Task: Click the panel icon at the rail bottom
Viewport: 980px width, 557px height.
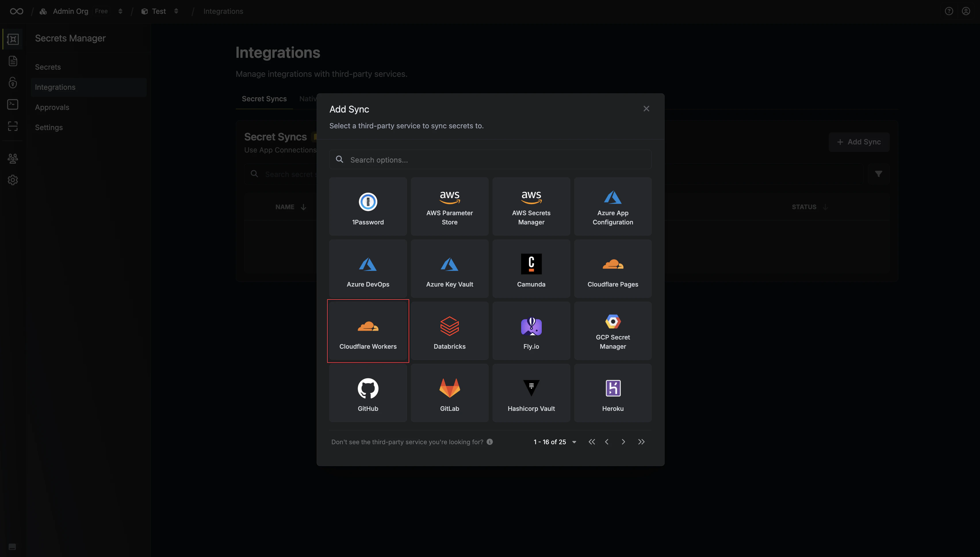Action: [x=12, y=547]
